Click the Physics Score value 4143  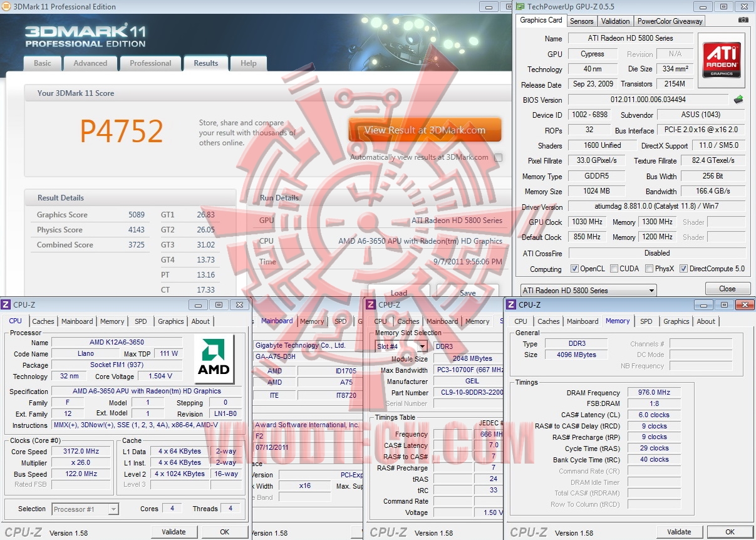coord(137,230)
